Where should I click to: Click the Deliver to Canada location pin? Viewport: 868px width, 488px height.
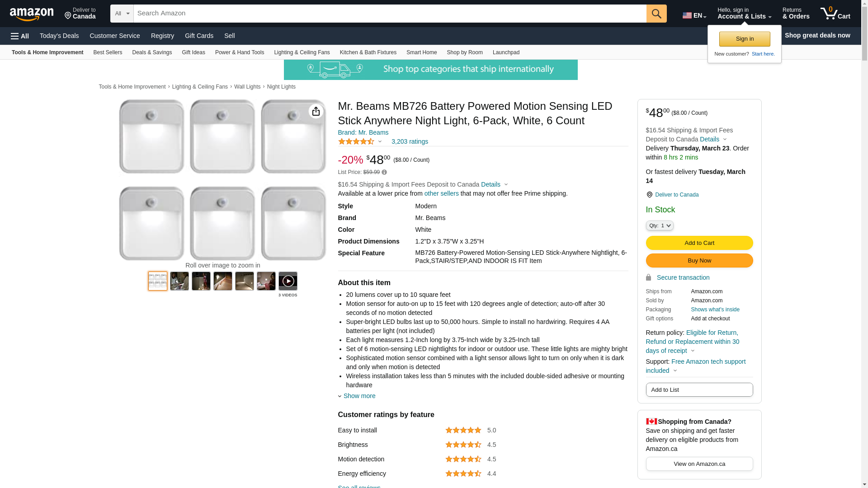coord(649,195)
